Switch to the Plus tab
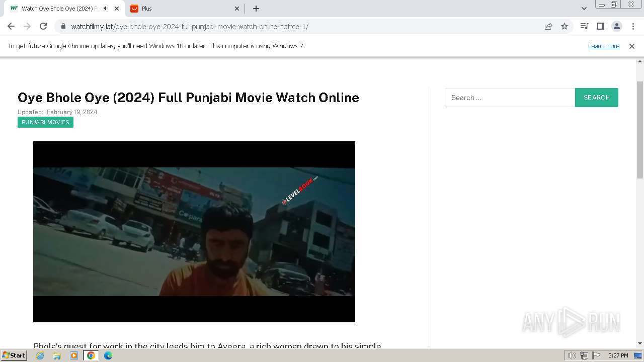The height and width of the screenshot is (362, 644). [x=184, y=9]
